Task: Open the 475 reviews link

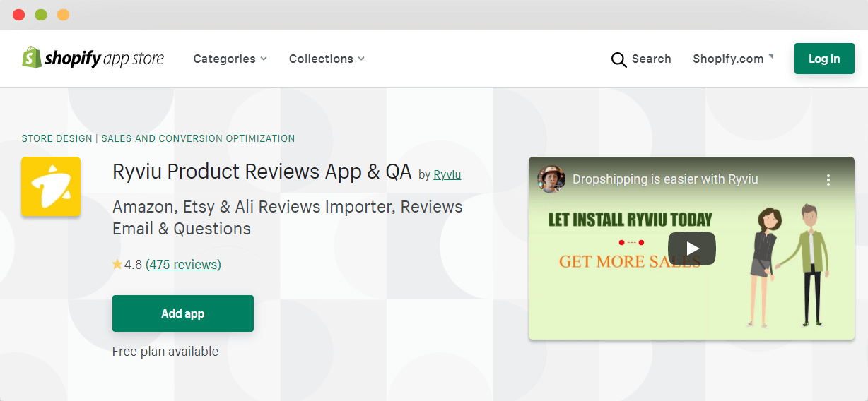Action: tap(183, 265)
